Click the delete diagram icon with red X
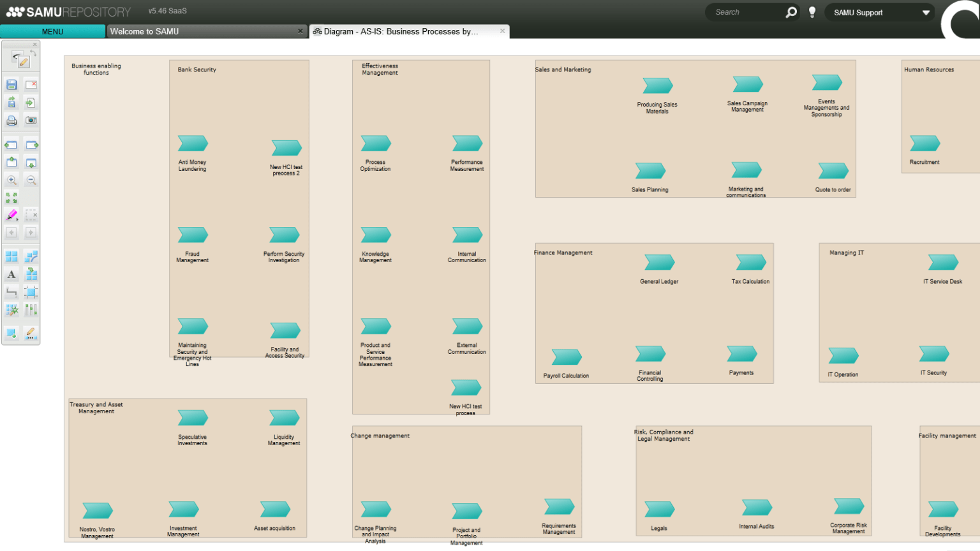The height and width of the screenshot is (551, 980). (31, 84)
